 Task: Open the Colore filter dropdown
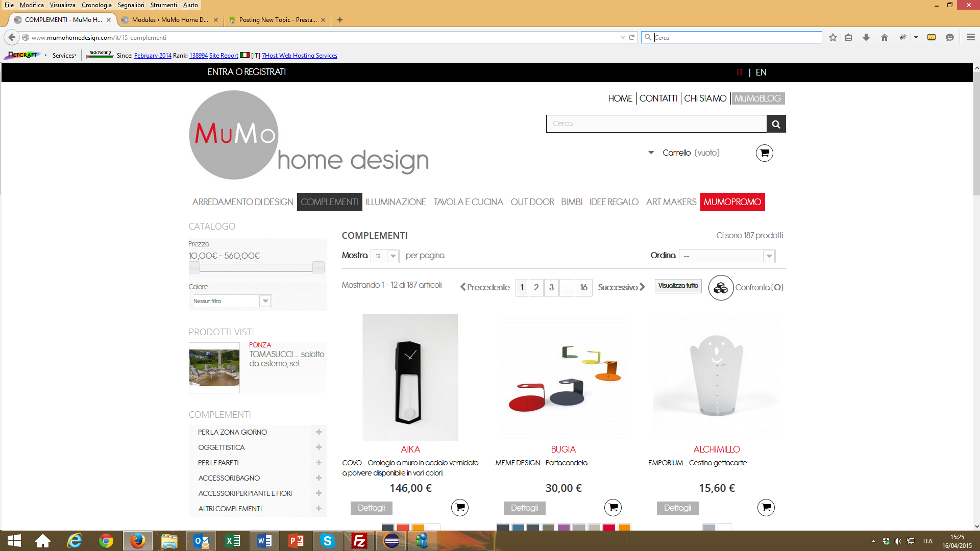coord(232,301)
